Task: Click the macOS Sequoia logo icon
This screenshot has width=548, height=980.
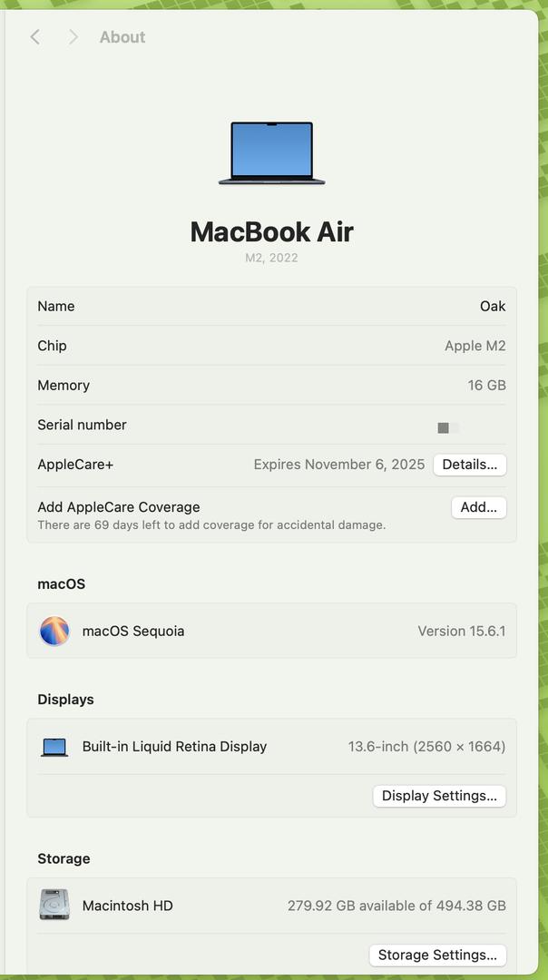Action: pos(54,631)
